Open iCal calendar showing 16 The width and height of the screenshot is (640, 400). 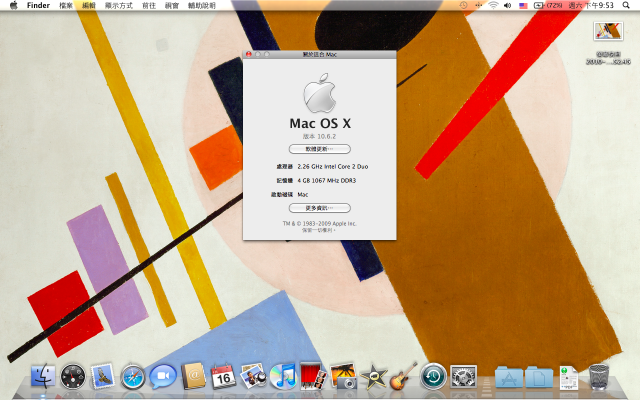coord(223,376)
